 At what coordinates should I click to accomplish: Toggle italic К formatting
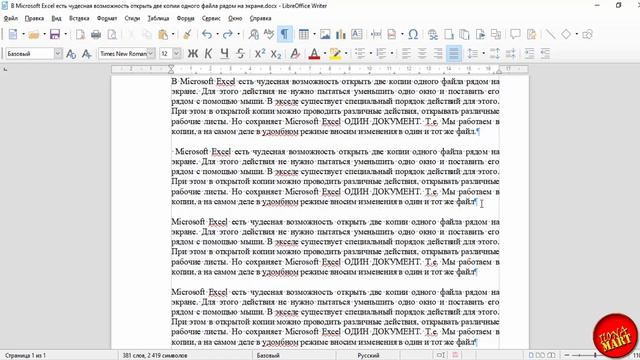209,53
